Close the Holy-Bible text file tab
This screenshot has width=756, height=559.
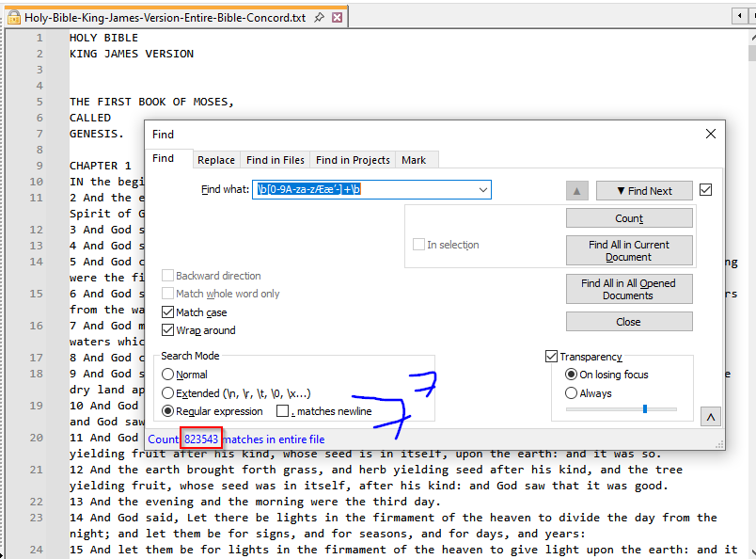pyautogui.click(x=338, y=18)
